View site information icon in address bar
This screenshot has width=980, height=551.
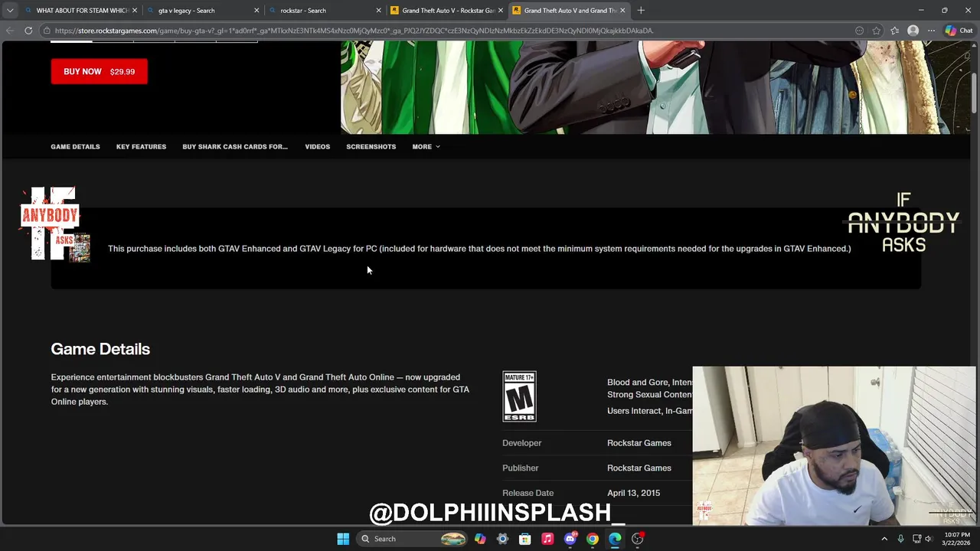point(47,31)
